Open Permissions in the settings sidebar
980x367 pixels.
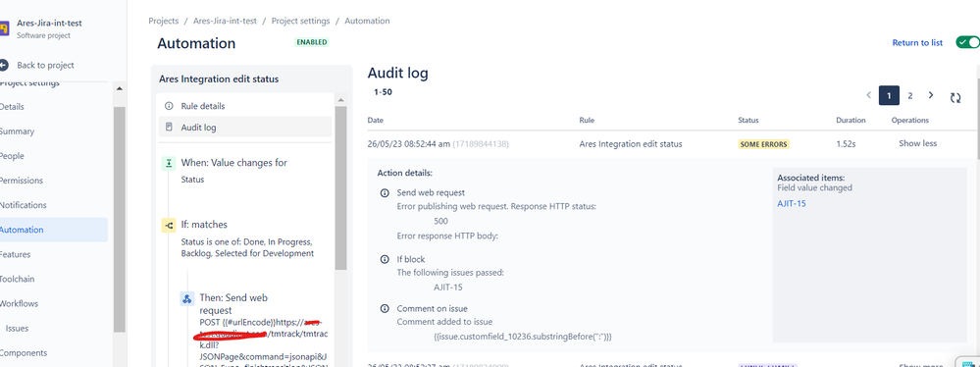click(22, 180)
